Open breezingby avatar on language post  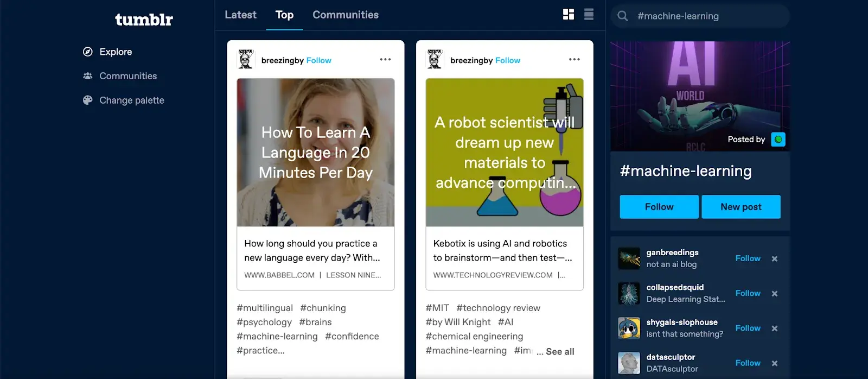click(x=246, y=59)
